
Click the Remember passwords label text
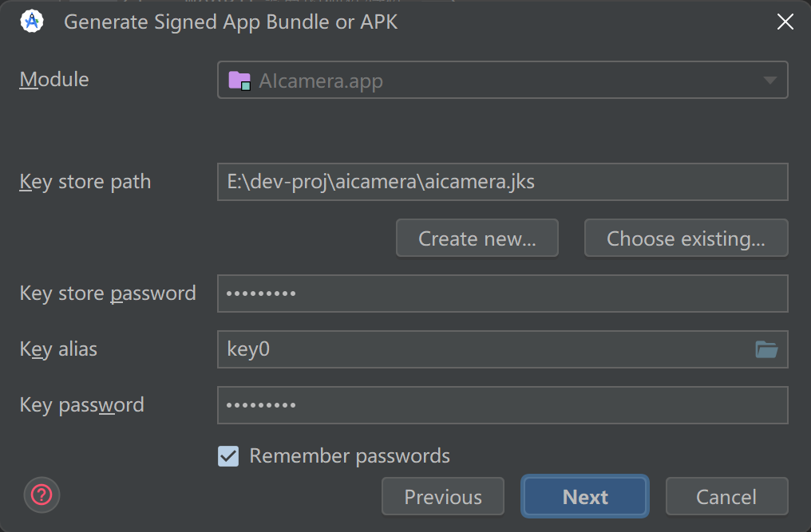(x=350, y=456)
